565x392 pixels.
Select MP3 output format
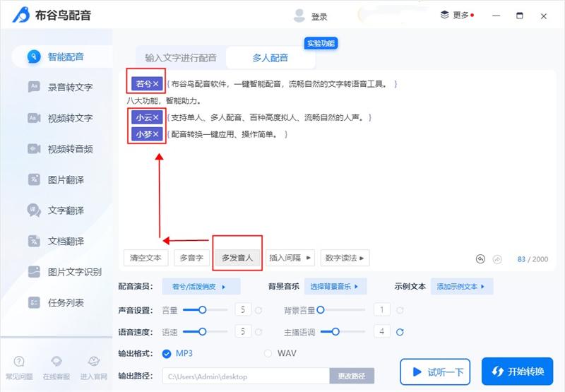click(x=167, y=354)
